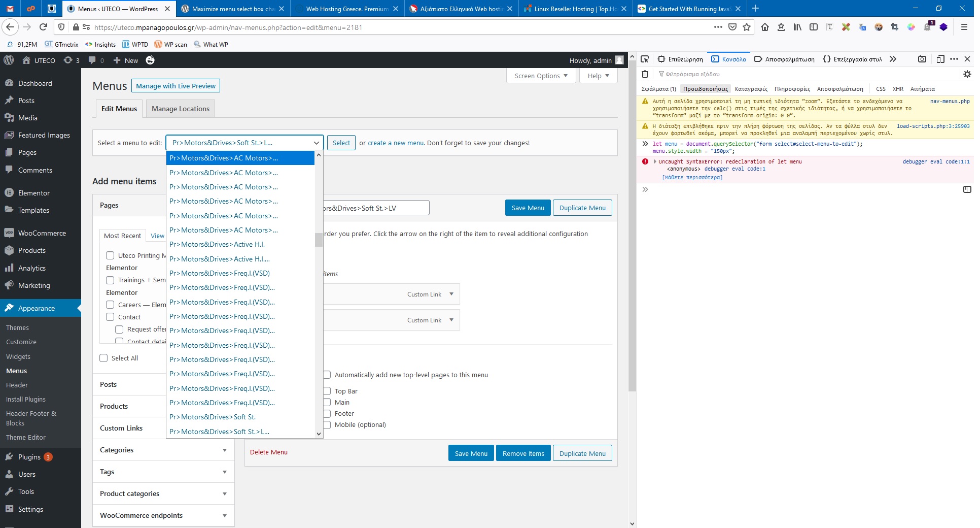Click the dropdown list scrollbar thumb
Image resolution: width=980 pixels, height=528 pixels.
[319, 240]
